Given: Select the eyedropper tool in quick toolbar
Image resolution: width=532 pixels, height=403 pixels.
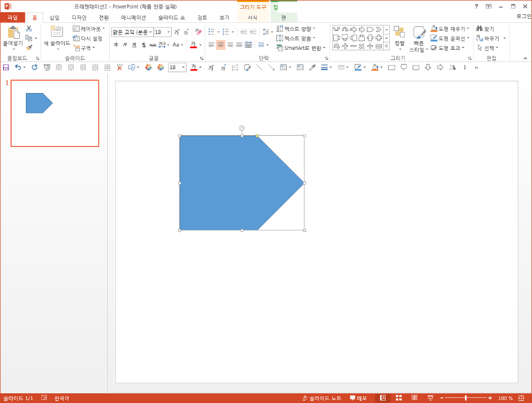Looking at the screenshot, I should (312, 68).
